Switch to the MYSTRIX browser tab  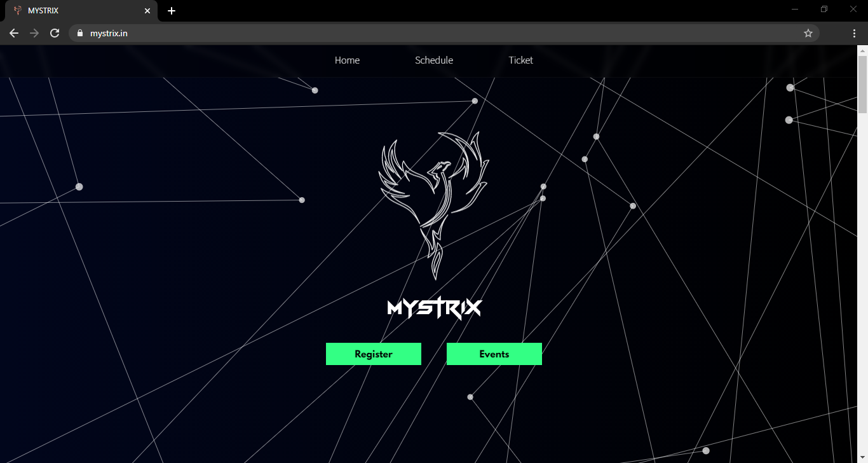point(76,10)
